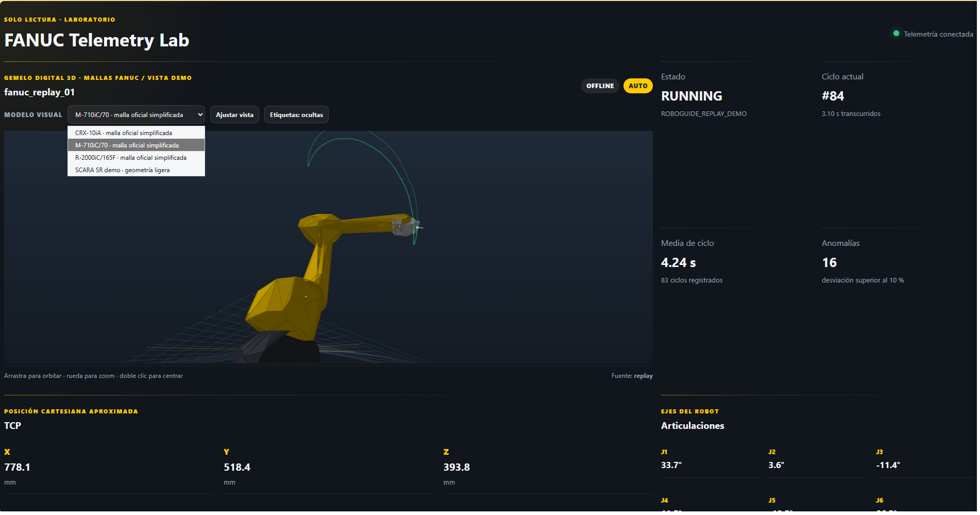This screenshot has width=980, height=515.
Task: Click the Media de ciclo label
Action: pos(687,243)
